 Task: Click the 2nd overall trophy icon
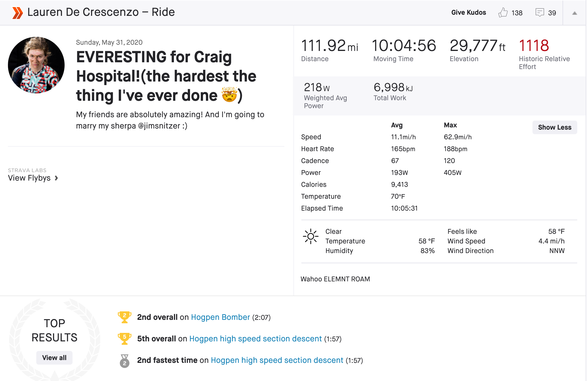(x=124, y=317)
